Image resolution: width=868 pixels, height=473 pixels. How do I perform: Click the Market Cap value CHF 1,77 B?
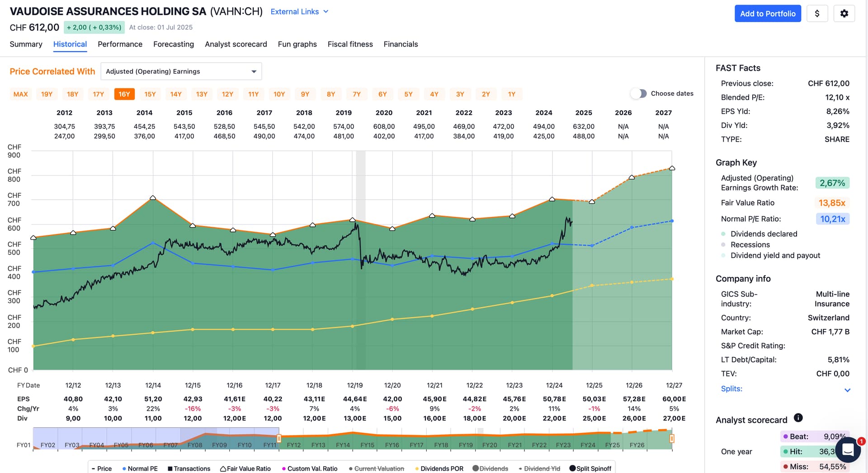click(x=830, y=332)
